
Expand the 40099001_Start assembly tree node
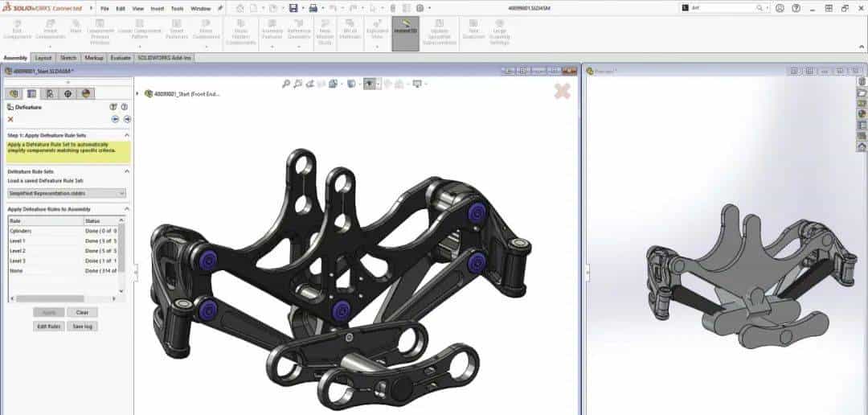tap(138, 93)
